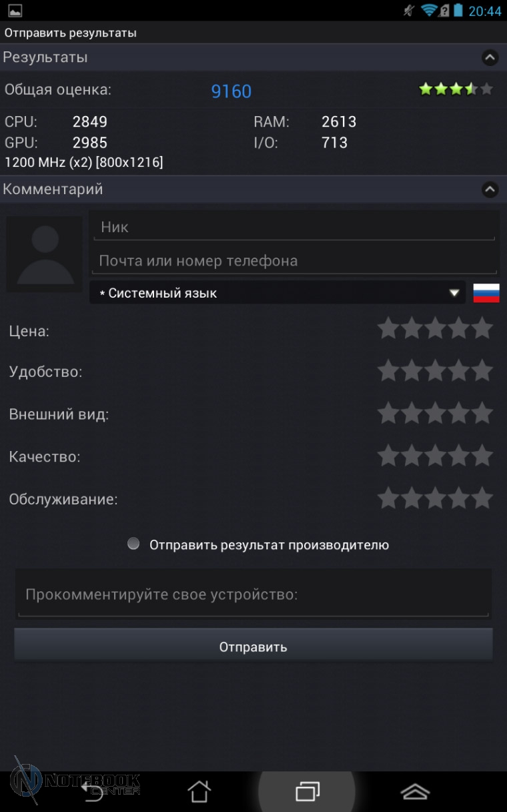Viewport: 507px width, 812px height.
Task: Tap the Back navigation icon
Action: pos(91,791)
